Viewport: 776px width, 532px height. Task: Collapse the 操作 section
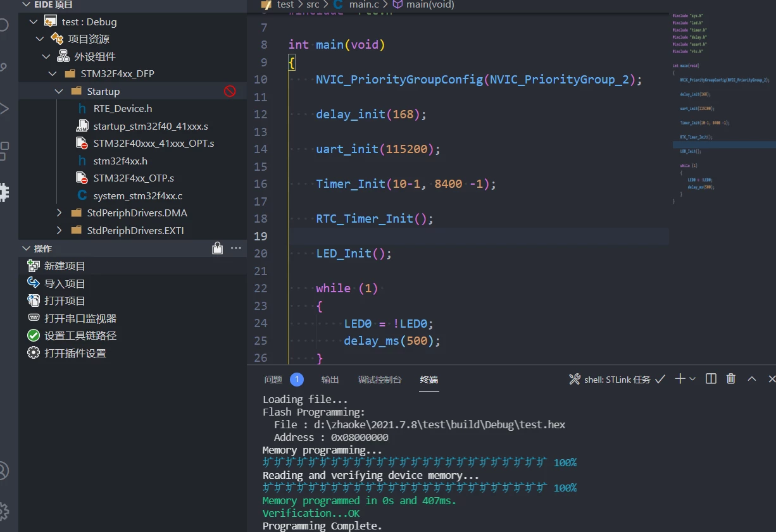pyautogui.click(x=26, y=249)
